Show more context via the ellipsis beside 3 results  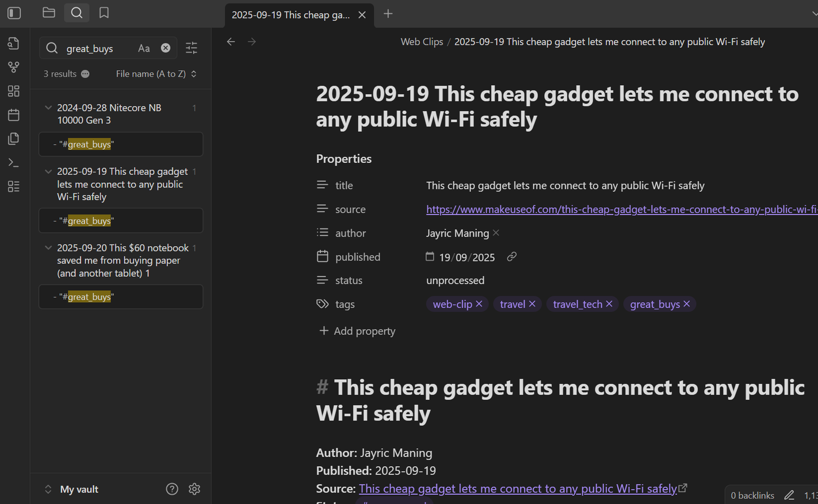coord(85,74)
